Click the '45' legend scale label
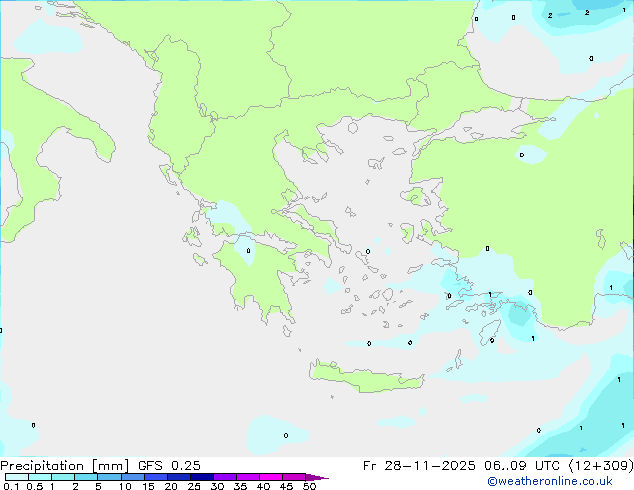This screenshot has height=490, width=634. pyautogui.click(x=286, y=486)
